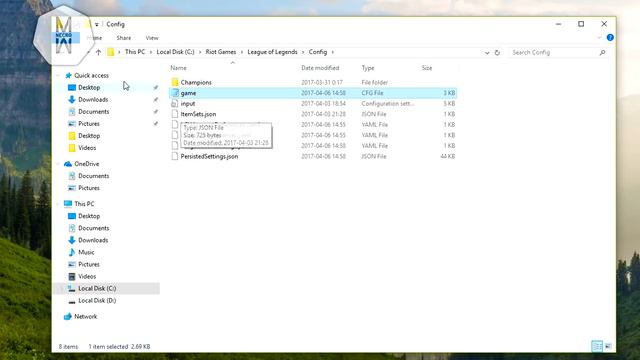The image size is (640, 360).
Task: Click the Quick access star icon
Action: coord(68,75)
